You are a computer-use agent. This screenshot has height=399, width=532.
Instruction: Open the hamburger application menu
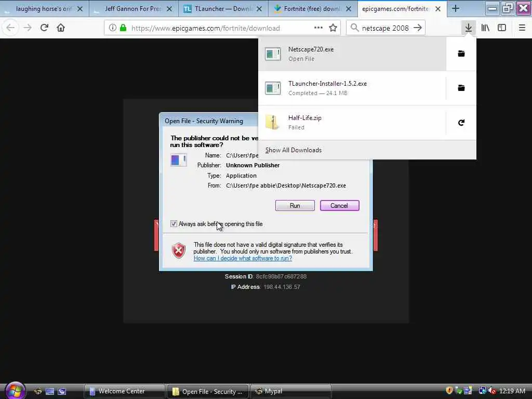pyautogui.click(x=522, y=28)
